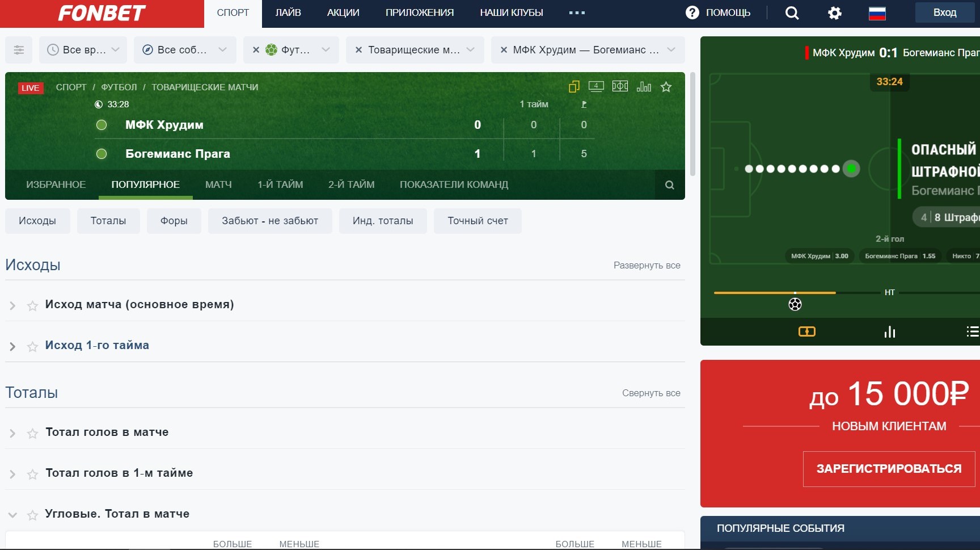Screen dimensions: 980x550
Task: Star the Тотал голов в 1-м тайме market
Action: tap(33, 474)
